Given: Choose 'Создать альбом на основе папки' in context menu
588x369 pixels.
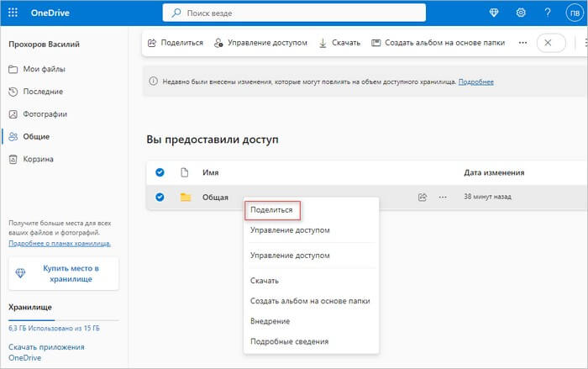Looking at the screenshot, I should [x=310, y=301].
